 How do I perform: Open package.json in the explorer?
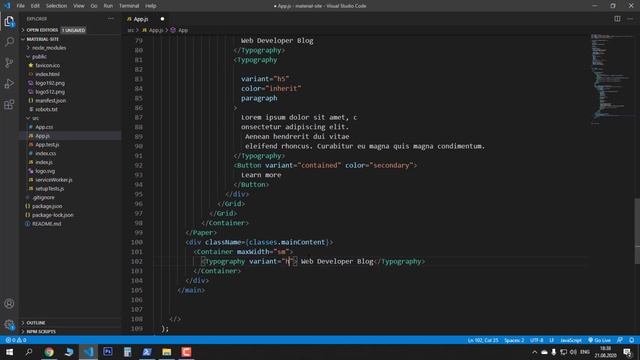tap(47, 206)
